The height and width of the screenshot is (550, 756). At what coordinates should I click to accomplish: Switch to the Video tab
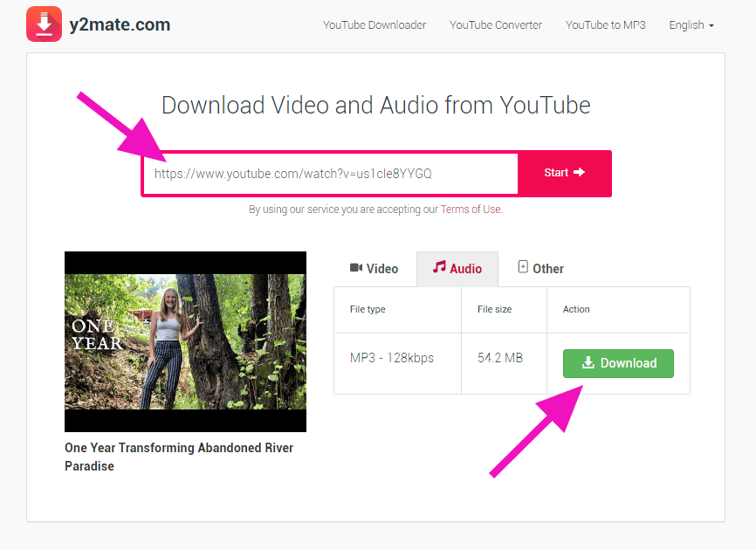375,269
